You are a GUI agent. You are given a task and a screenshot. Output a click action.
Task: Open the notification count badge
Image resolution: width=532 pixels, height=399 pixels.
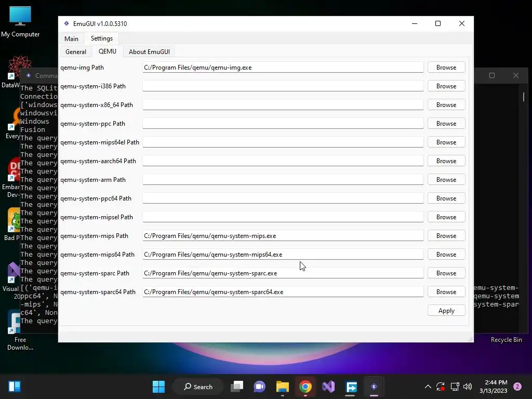[517, 387]
